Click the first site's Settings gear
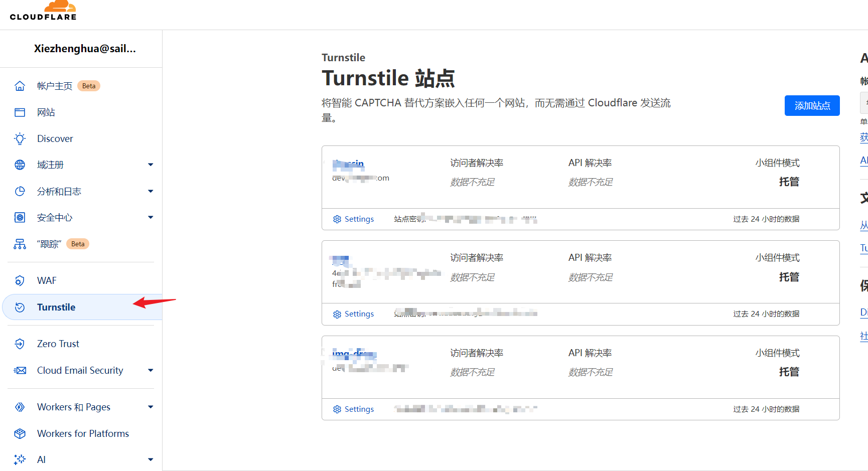Viewport: 868px width, 471px height. point(337,219)
